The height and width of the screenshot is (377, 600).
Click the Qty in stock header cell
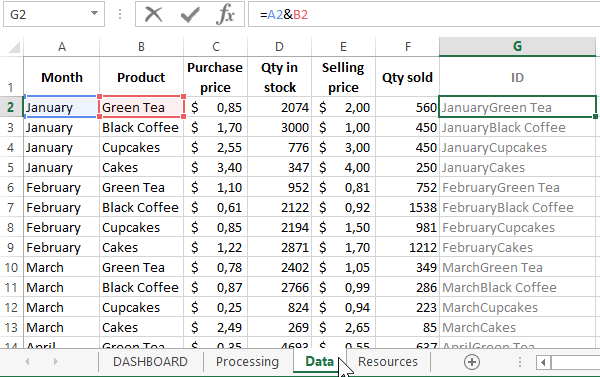(x=279, y=77)
